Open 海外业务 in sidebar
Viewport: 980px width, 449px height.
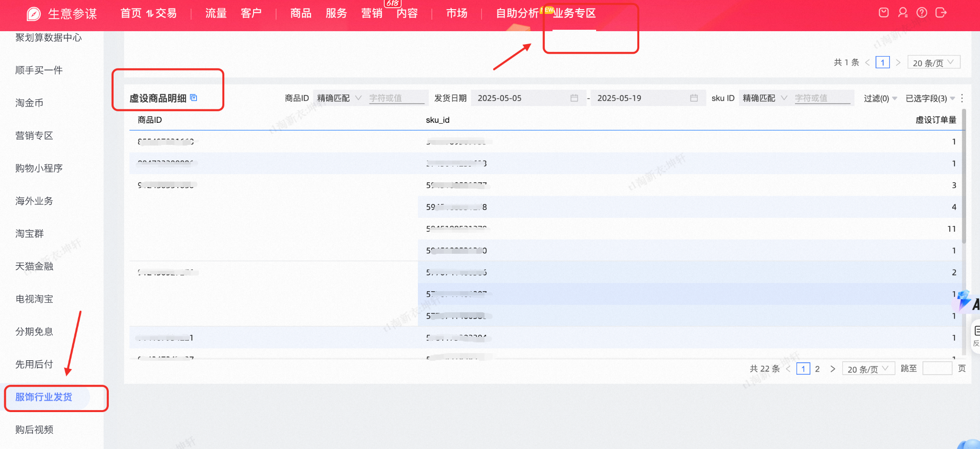34,201
